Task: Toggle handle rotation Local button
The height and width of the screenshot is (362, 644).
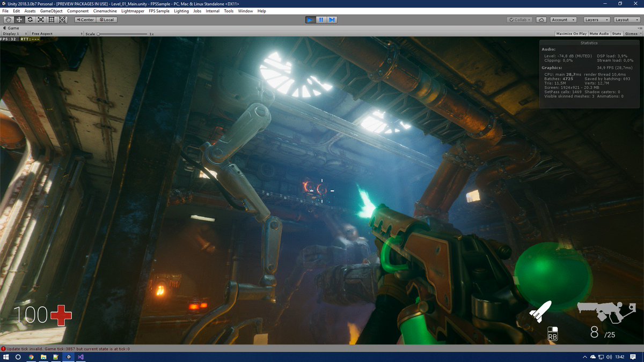Action: pyautogui.click(x=107, y=20)
